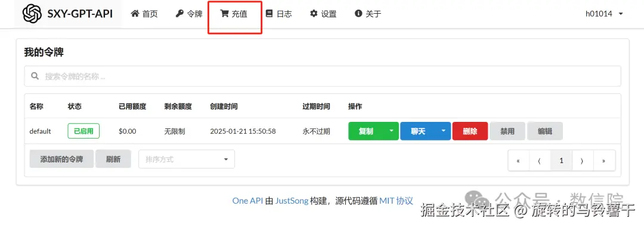Expand the arrow next to 聊天 button
Viewport: 644px width, 227px height.
click(x=444, y=131)
